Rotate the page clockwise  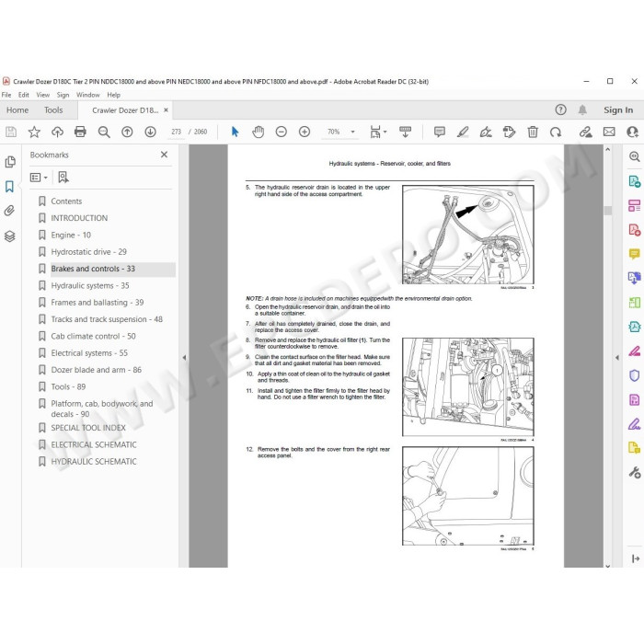(x=556, y=132)
